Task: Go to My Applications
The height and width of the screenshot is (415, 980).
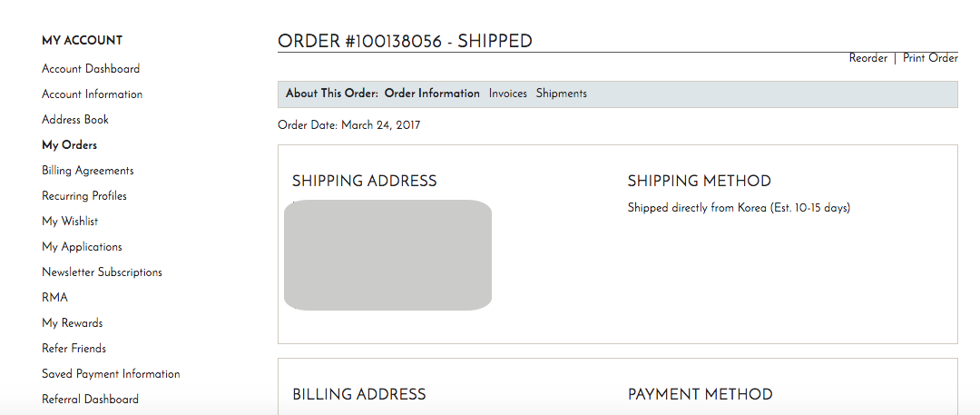Action: pos(82,247)
